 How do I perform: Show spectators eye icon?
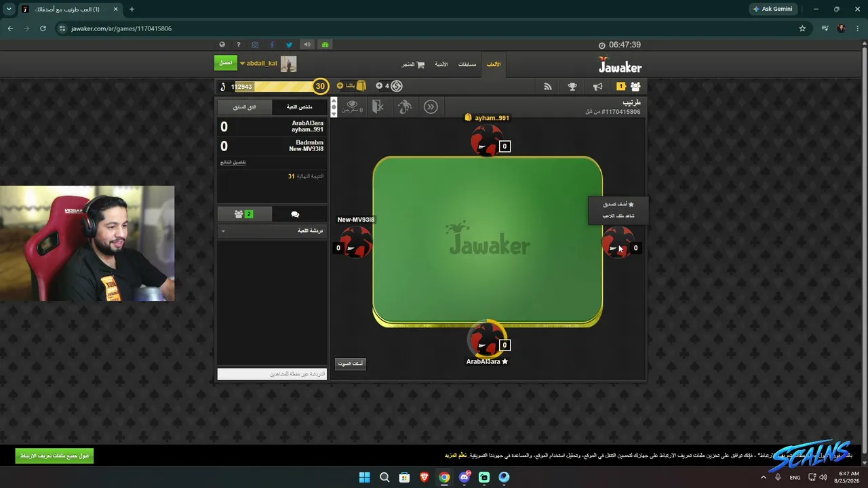tap(352, 106)
